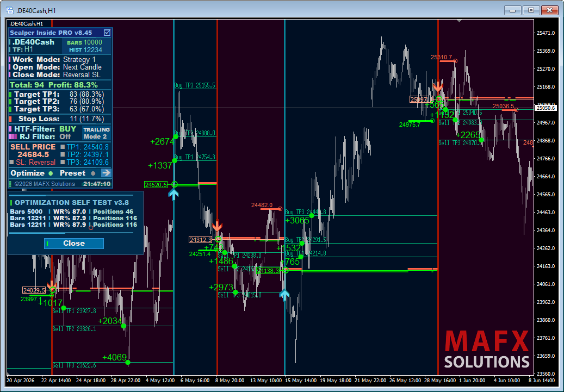The image size is (564, 392).
Task: Click the Optimize label in the panel
Action: pos(27,173)
